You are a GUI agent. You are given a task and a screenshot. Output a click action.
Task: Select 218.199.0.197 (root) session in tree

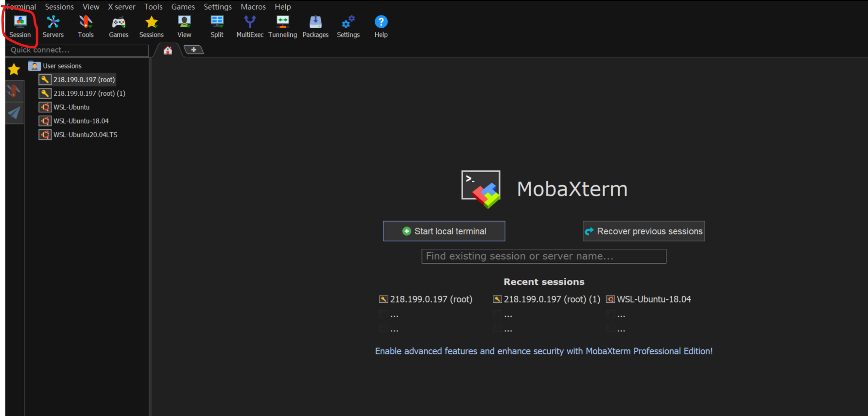tap(77, 80)
